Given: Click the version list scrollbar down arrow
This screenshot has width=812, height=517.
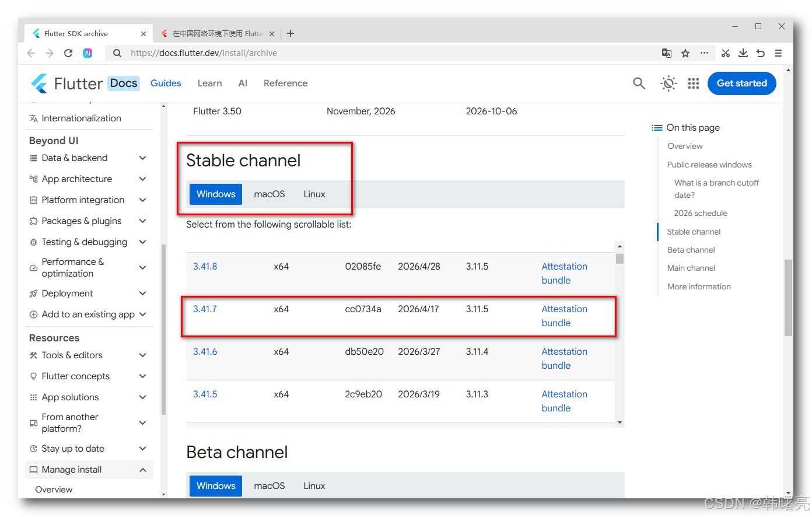Looking at the screenshot, I should coord(619,422).
